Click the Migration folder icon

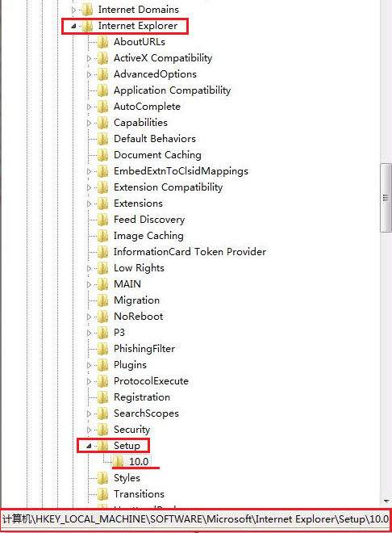coord(102,300)
